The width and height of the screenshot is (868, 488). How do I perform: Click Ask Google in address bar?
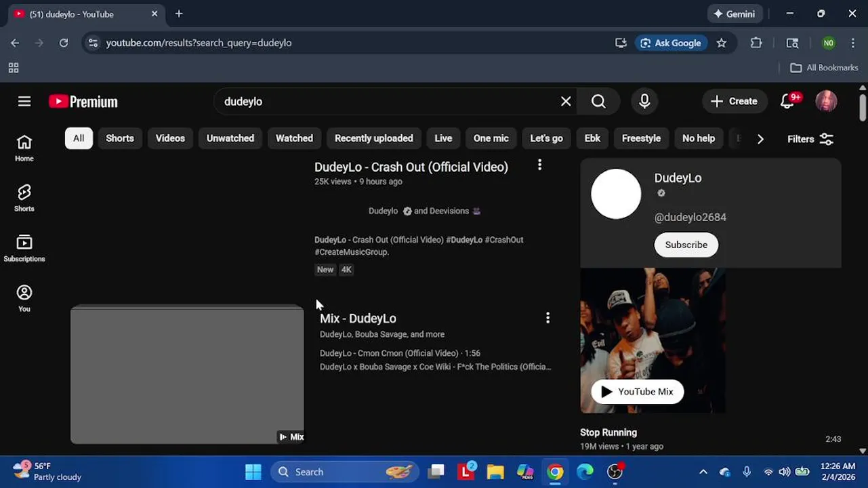pos(671,43)
